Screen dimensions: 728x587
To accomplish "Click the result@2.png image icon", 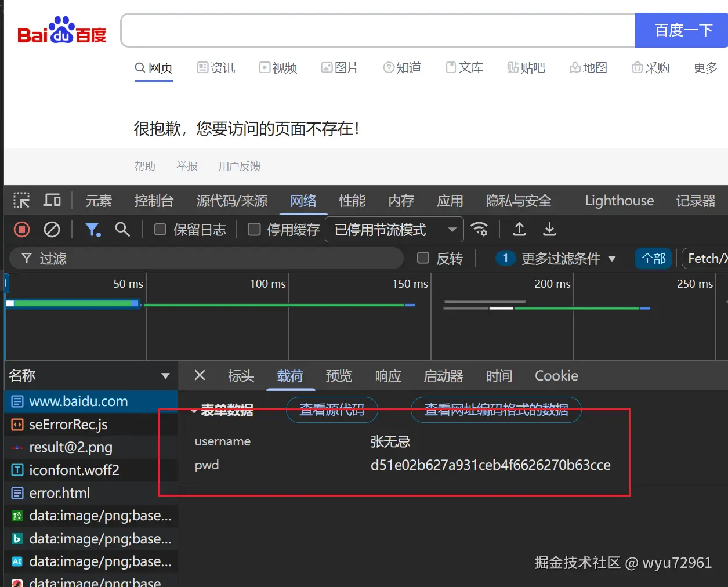I will [17, 448].
